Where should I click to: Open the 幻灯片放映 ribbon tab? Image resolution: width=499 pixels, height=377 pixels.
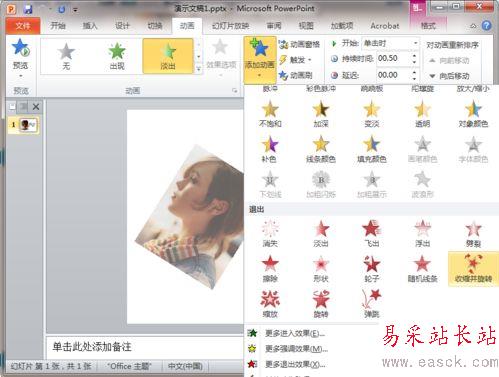point(231,26)
